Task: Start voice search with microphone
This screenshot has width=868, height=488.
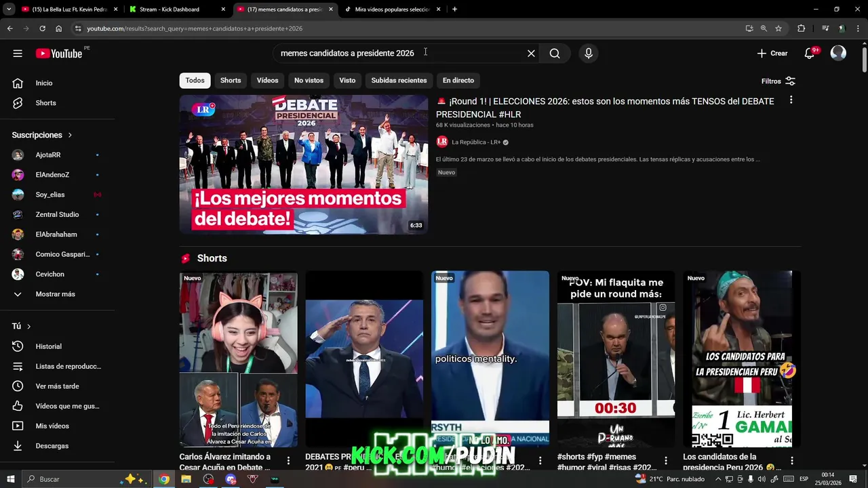Action: (x=588, y=54)
